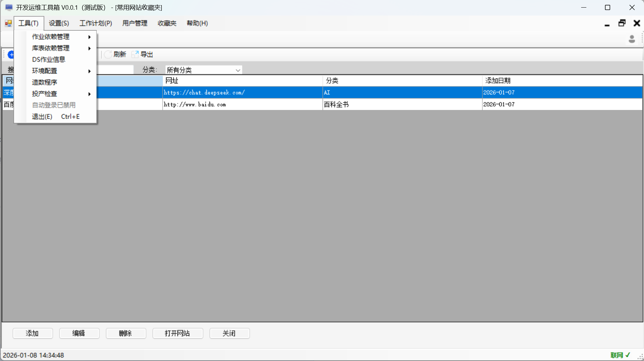Click the export (导出) toolbar icon
This screenshot has width=644, height=361.
click(135, 55)
